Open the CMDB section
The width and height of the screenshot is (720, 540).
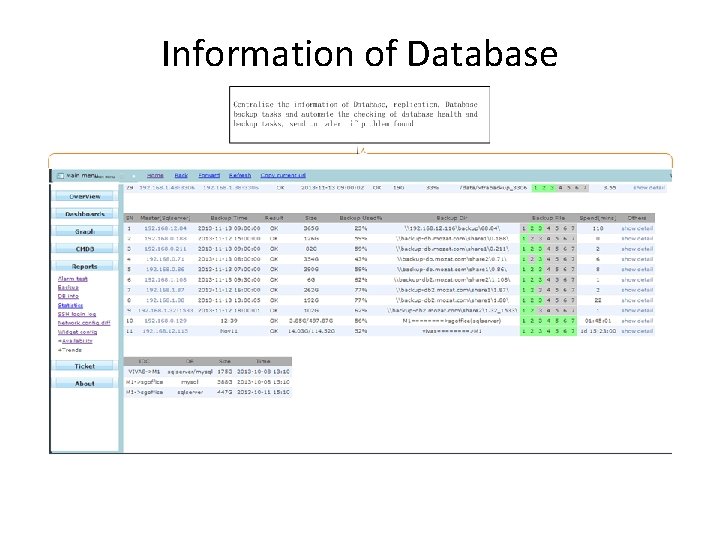(x=84, y=249)
